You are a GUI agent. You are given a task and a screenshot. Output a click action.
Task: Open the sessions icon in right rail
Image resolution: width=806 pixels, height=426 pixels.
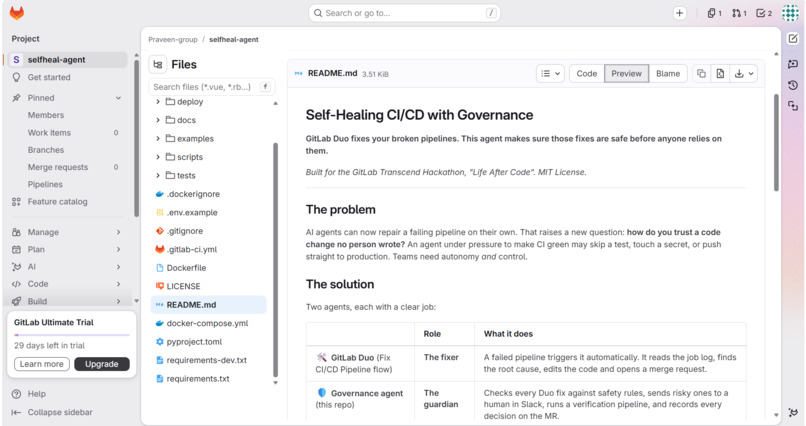click(x=793, y=106)
